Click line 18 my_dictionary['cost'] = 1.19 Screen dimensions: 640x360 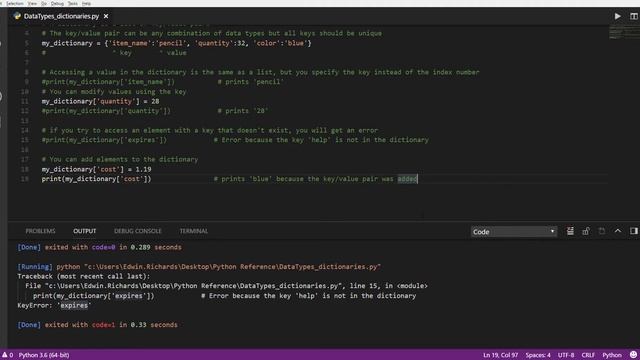[96, 169]
